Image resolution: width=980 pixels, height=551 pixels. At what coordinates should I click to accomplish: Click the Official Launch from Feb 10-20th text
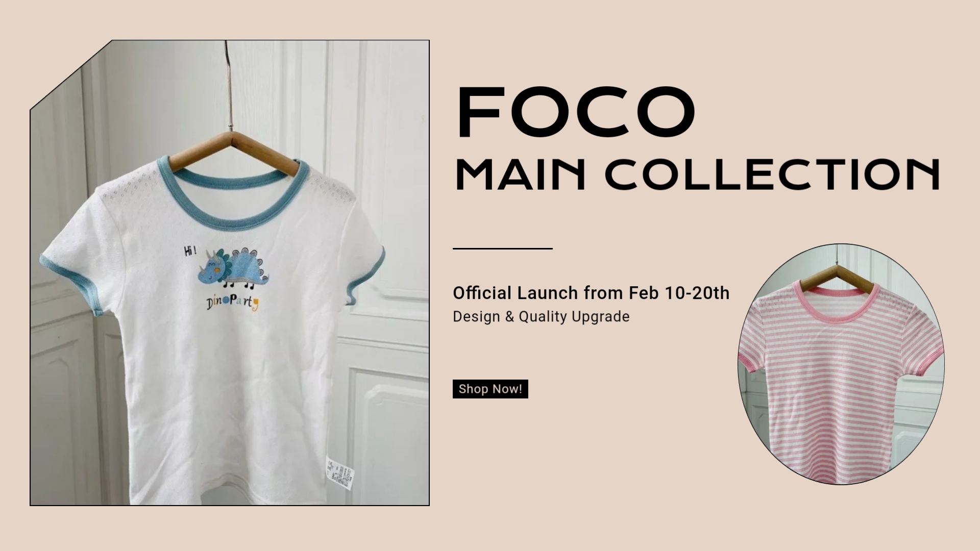(x=591, y=293)
